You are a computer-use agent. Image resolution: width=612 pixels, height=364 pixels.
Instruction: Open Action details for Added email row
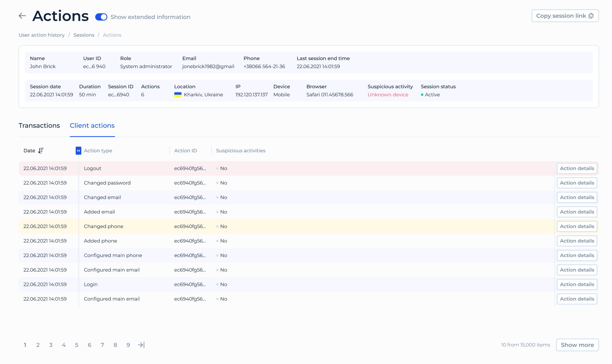coord(577,212)
